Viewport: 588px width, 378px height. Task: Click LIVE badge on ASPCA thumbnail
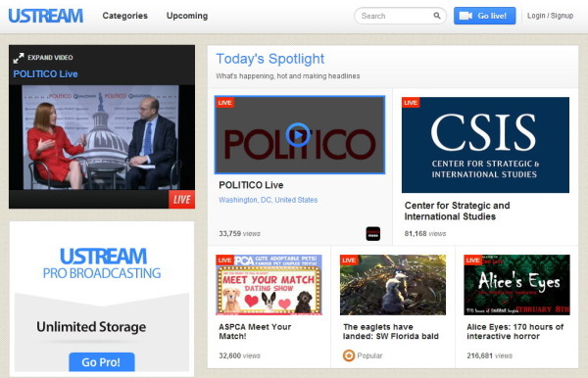tap(224, 260)
